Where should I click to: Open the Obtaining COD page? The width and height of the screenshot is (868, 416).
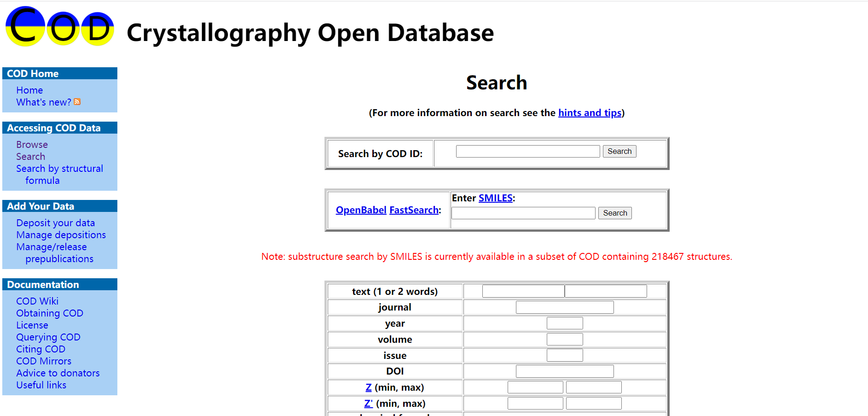pyautogui.click(x=49, y=313)
